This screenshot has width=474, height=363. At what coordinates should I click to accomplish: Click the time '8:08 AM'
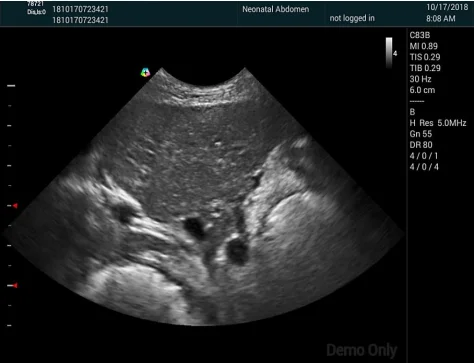point(441,18)
